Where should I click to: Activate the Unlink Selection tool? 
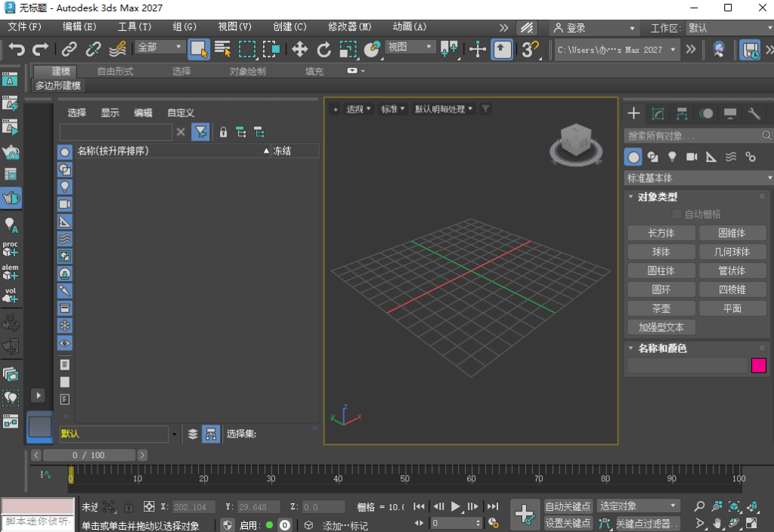click(x=93, y=49)
